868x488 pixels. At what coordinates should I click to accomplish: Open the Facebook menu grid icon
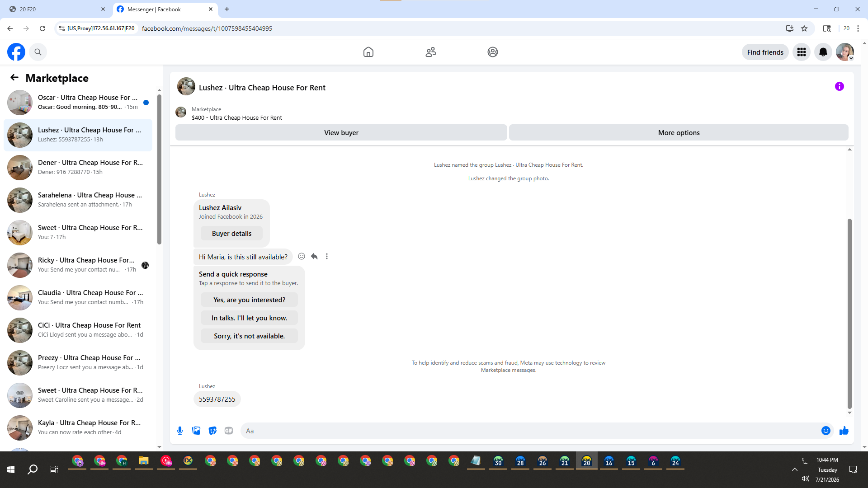[802, 52]
